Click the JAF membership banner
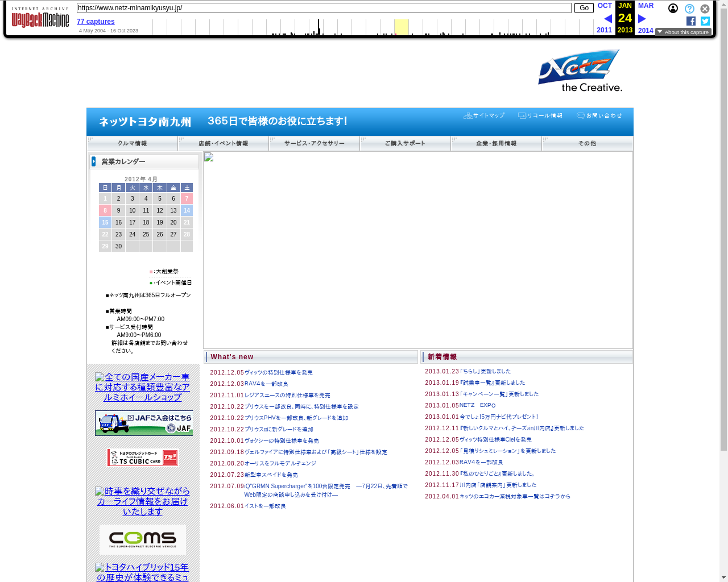The image size is (728, 582). pyautogui.click(x=143, y=423)
